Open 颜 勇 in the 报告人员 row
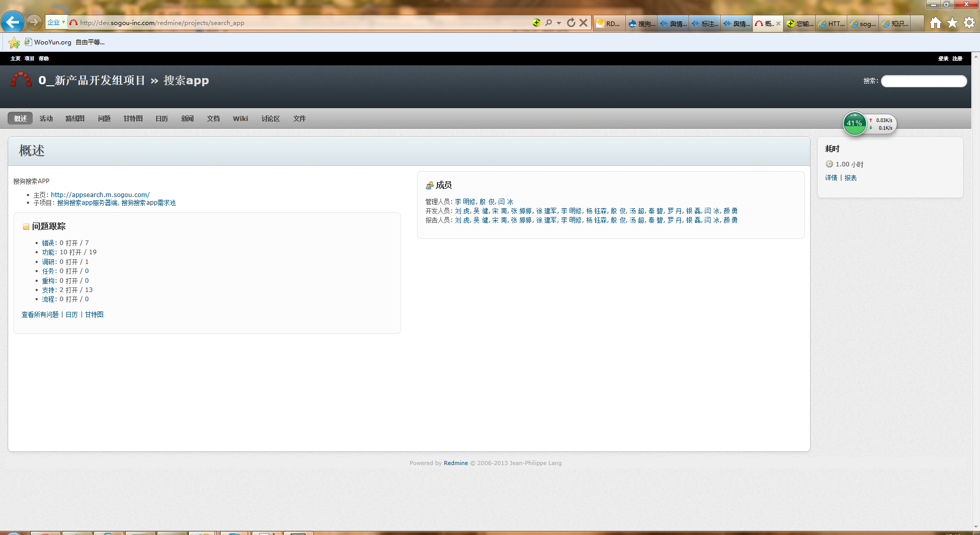This screenshot has width=980, height=535. pyautogui.click(x=730, y=220)
